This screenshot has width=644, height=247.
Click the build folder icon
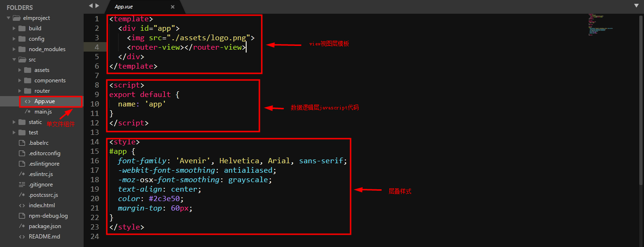[x=22, y=28]
